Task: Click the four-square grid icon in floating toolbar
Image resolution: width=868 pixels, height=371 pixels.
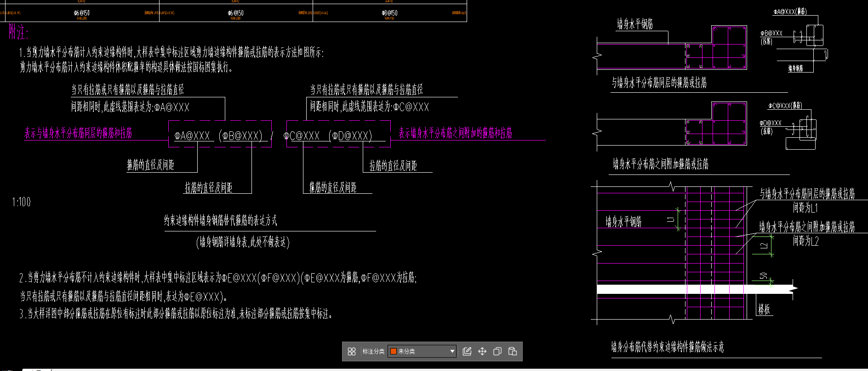Action: (352, 351)
